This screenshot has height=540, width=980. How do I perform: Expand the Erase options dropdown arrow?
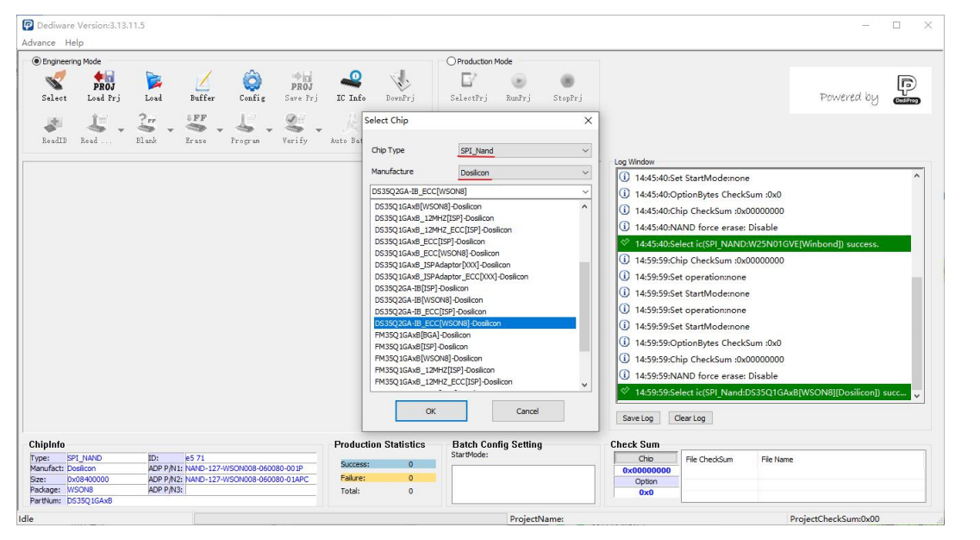(220, 130)
